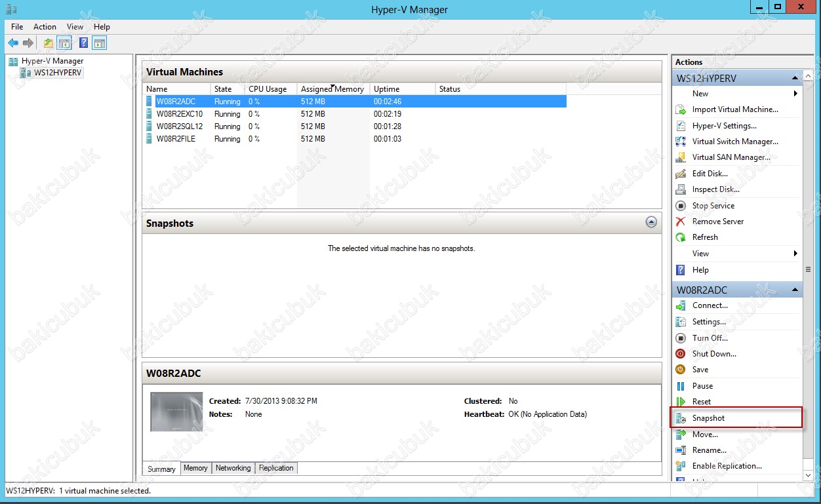Select the Summary tab

pos(161,469)
